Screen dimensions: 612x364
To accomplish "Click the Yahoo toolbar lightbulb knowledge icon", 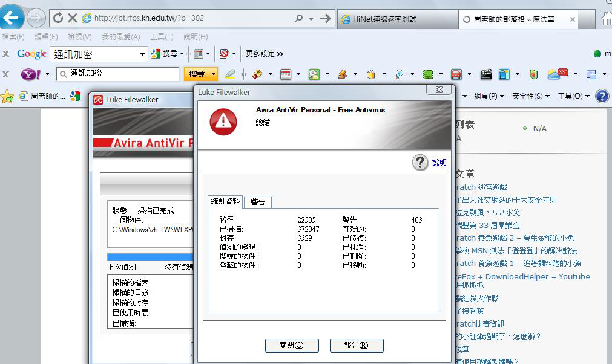I will pyautogui.click(x=399, y=74).
